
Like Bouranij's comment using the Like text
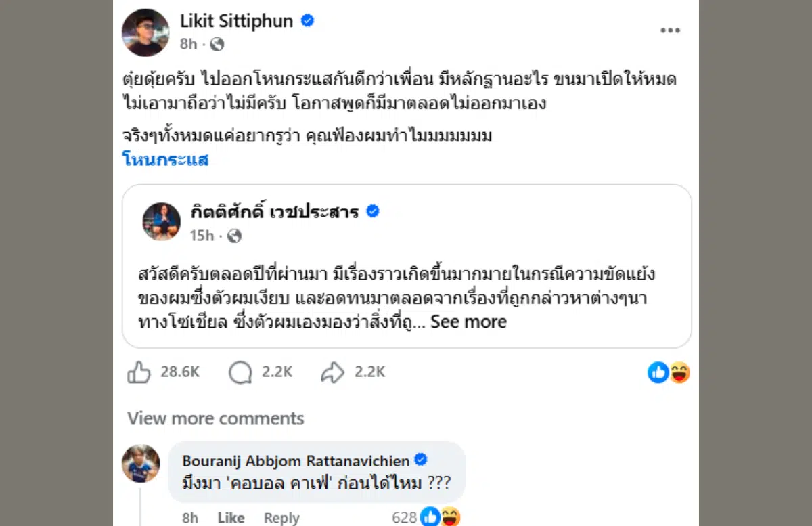(x=231, y=517)
